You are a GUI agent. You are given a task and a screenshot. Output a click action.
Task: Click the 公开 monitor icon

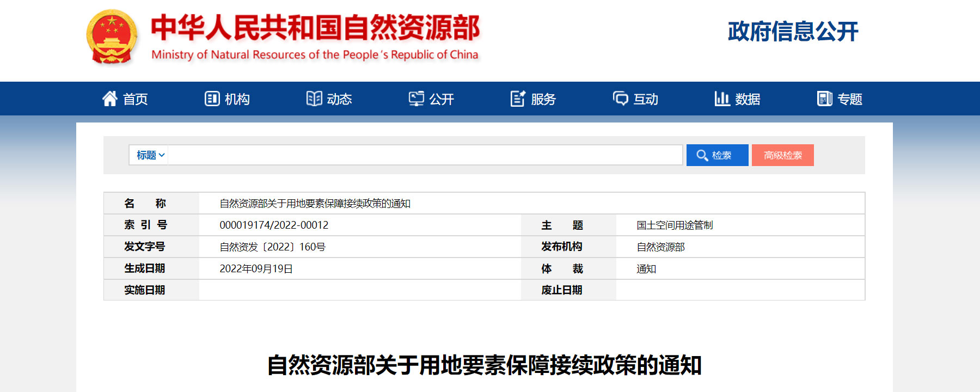[416, 99]
